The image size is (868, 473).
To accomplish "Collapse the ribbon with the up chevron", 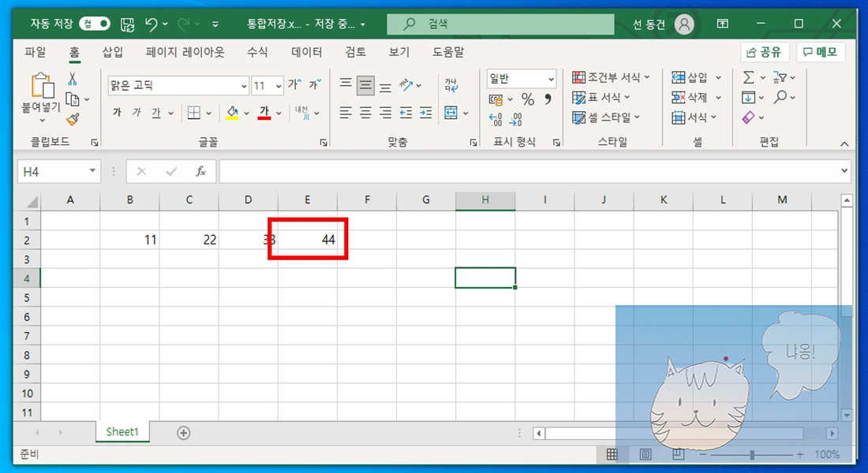I will (844, 143).
